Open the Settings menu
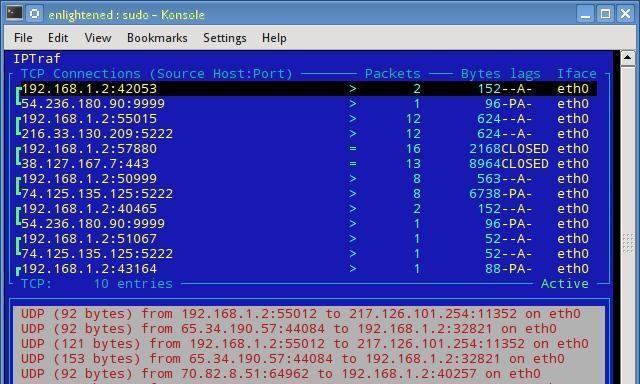This screenshot has width=640, height=384. coord(225,38)
